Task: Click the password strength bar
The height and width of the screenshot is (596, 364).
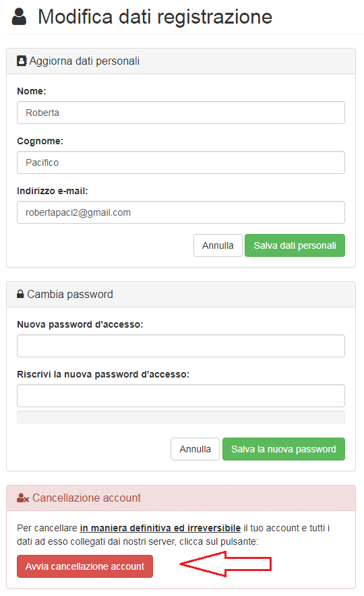Action: tap(181, 417)
